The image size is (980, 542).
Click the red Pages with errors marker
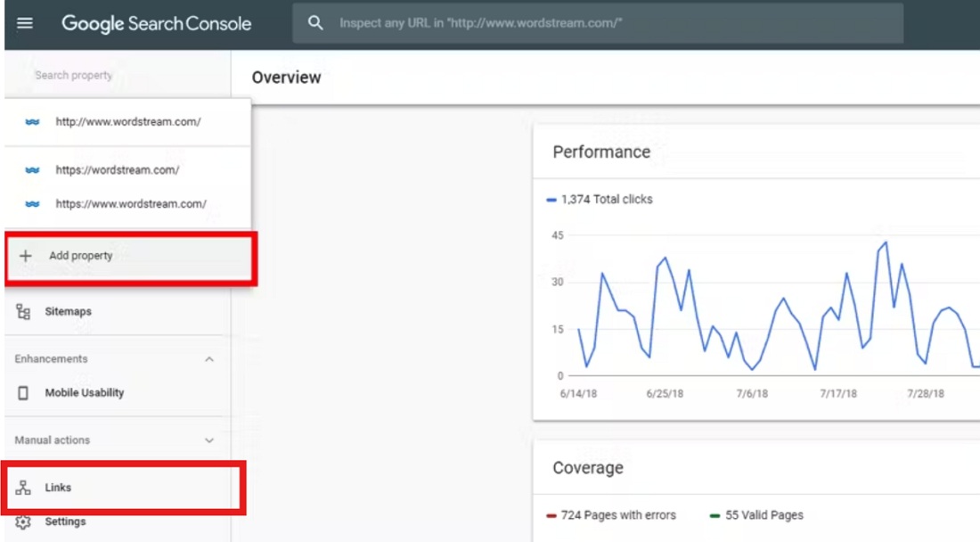tap(551, 516)
